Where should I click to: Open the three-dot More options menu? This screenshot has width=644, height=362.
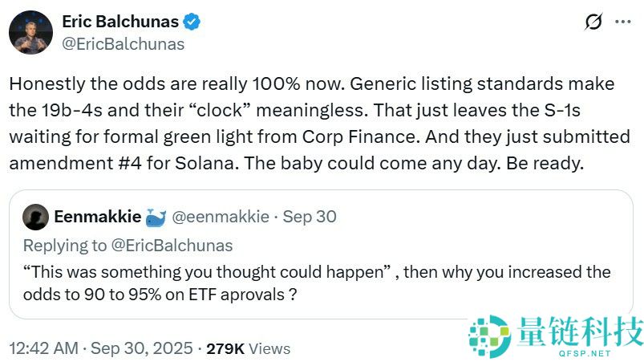[x=622, y=22]
